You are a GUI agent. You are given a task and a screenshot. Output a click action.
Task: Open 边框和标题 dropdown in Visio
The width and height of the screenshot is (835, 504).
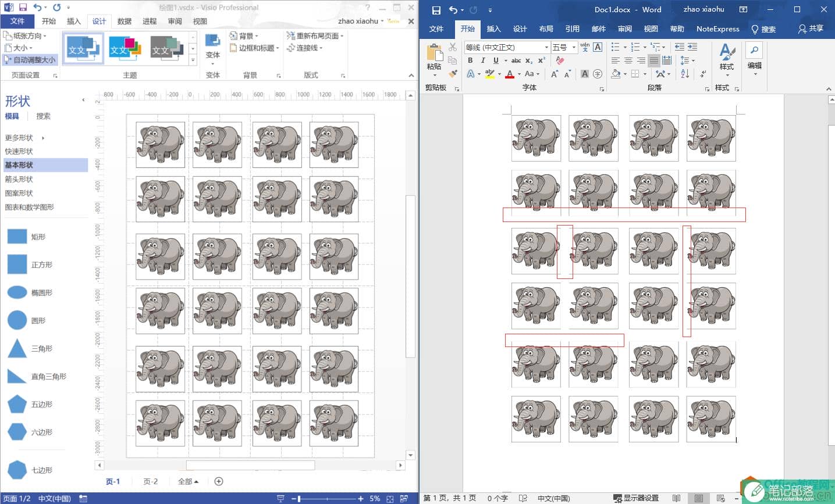coord(255,48)
